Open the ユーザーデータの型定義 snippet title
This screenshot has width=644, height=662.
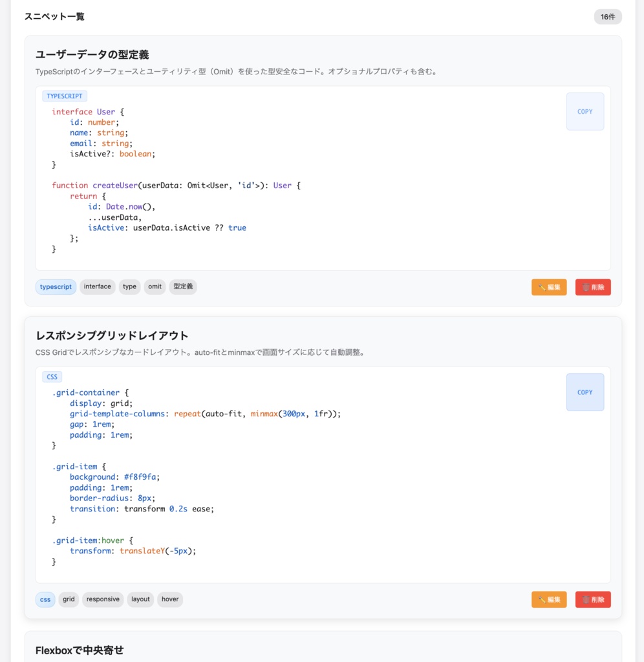[x=93, y=55]
